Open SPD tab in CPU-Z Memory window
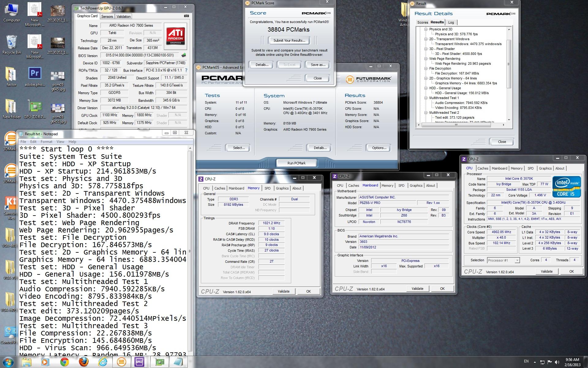 click(x=268, y=188)
